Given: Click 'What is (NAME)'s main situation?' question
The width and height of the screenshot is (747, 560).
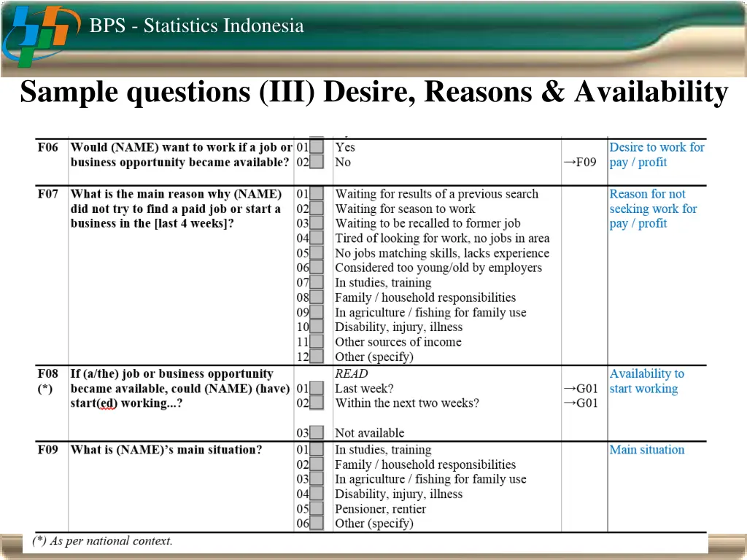Looking at the screenshot, I should [166, 449].
